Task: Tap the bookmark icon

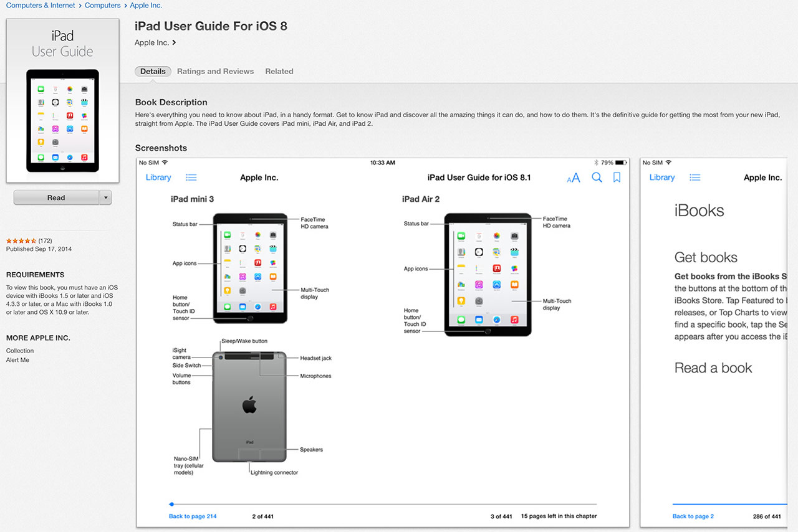Action: coord(617,178)
